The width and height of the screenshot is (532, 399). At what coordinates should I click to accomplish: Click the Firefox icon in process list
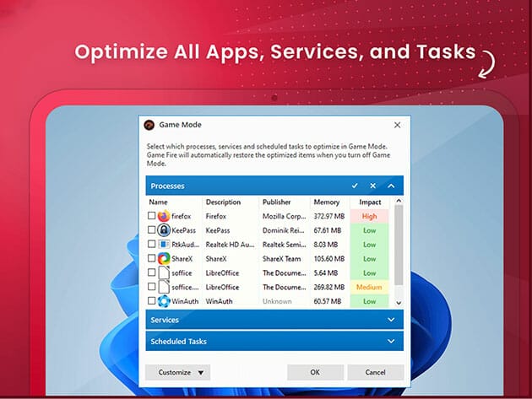point(164,216)
